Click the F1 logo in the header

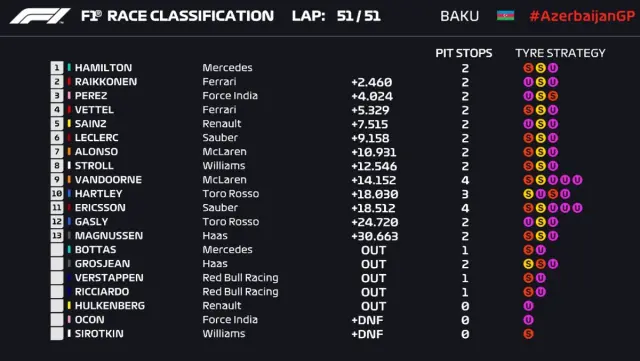click(40, 16)
